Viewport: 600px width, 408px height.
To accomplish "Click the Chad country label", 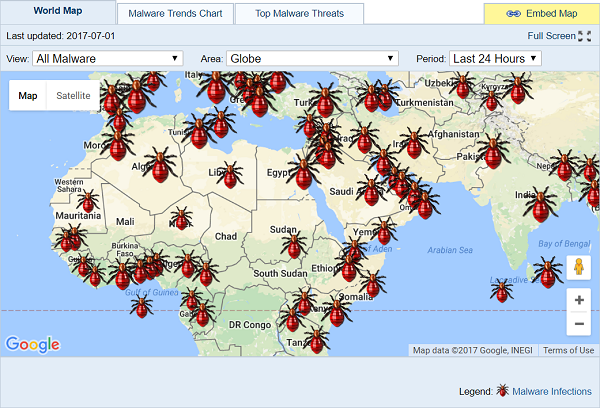I will coord(226,237).
